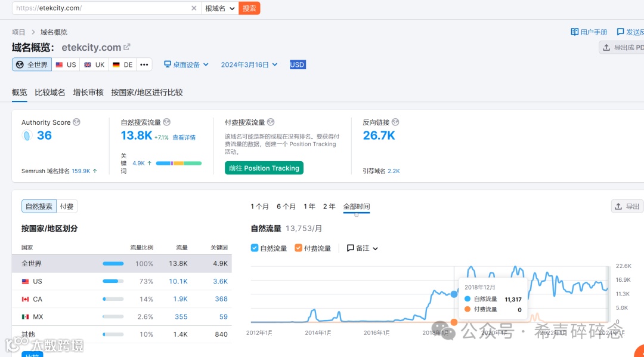This screenshot has height=357, width=644.
Task: Select the 1年 time range
Action: [309, 207]
